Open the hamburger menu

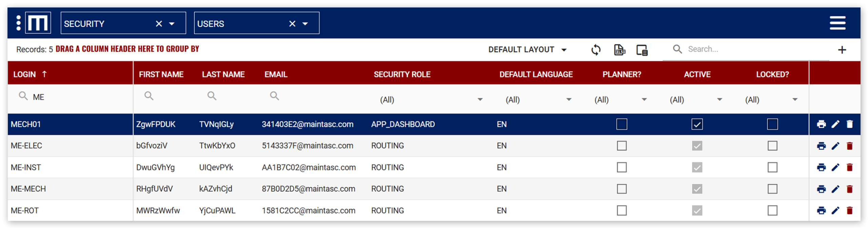(x=837, y=23)
